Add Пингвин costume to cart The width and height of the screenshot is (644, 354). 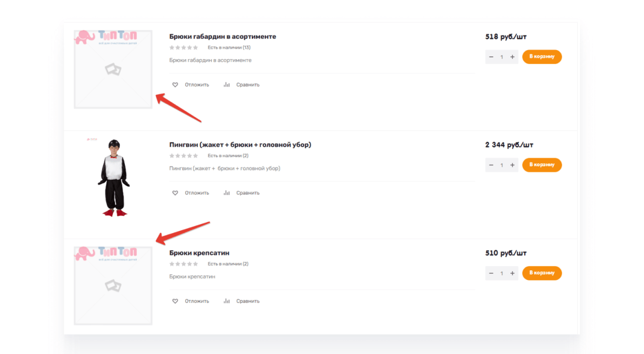tap(542, 165)
